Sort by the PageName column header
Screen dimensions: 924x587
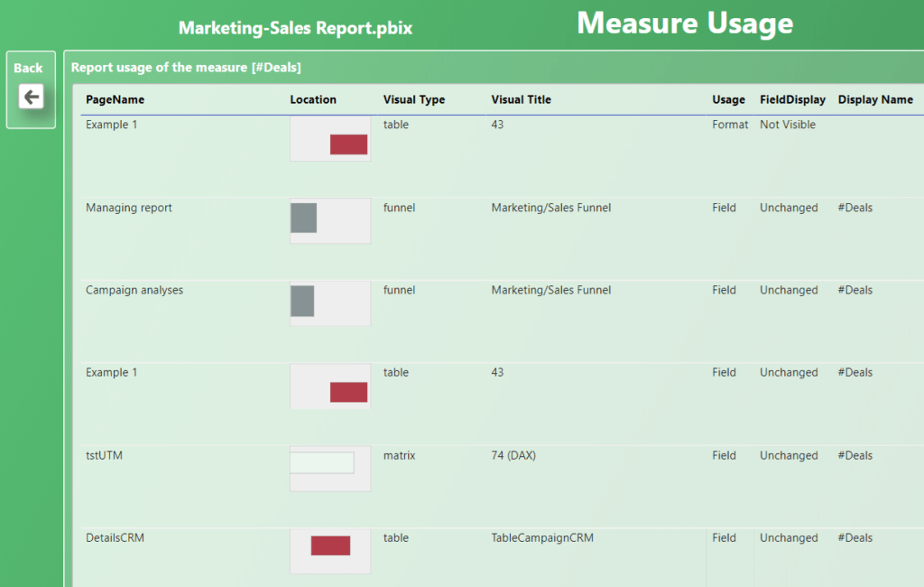tap(115, 100)
